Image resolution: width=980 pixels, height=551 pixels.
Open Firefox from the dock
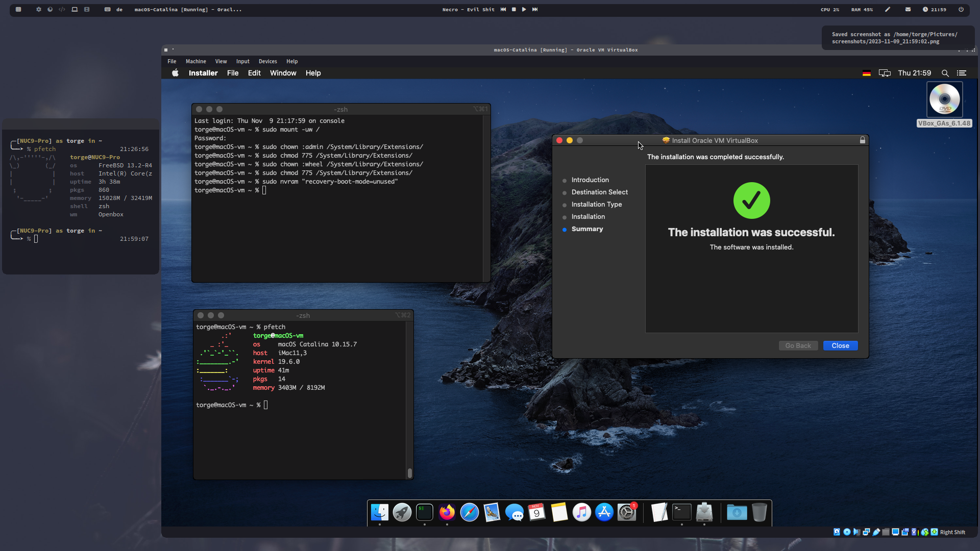point(447,512)
